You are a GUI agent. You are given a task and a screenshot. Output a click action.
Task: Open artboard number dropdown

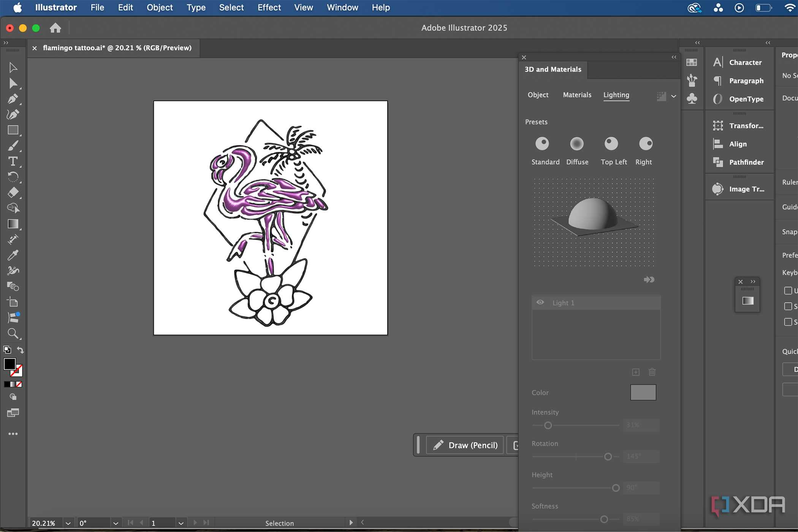[181, 523]
